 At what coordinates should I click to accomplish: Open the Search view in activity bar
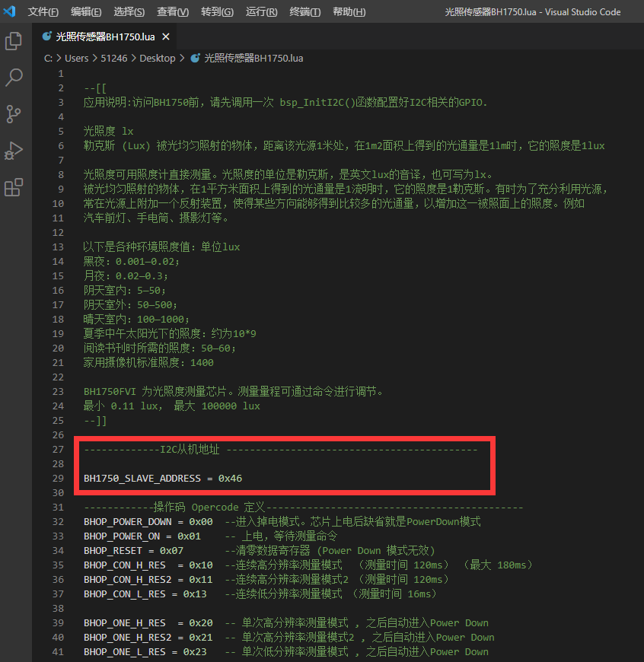point(14,78)
